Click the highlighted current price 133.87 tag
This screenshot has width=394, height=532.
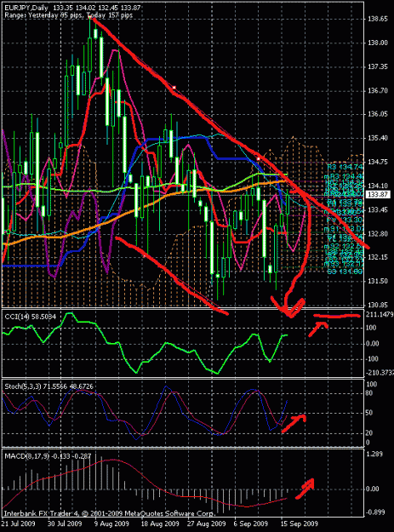click(x=378, y=194)
